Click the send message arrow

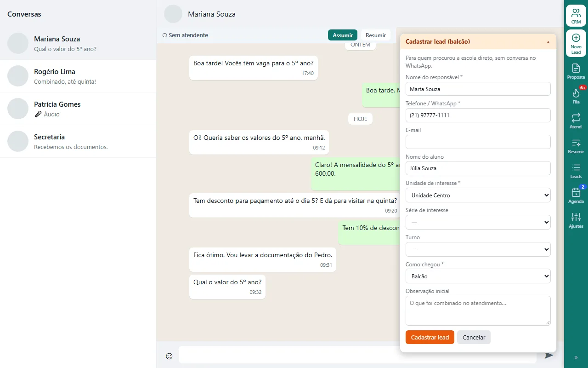click(x=549, y=355)
